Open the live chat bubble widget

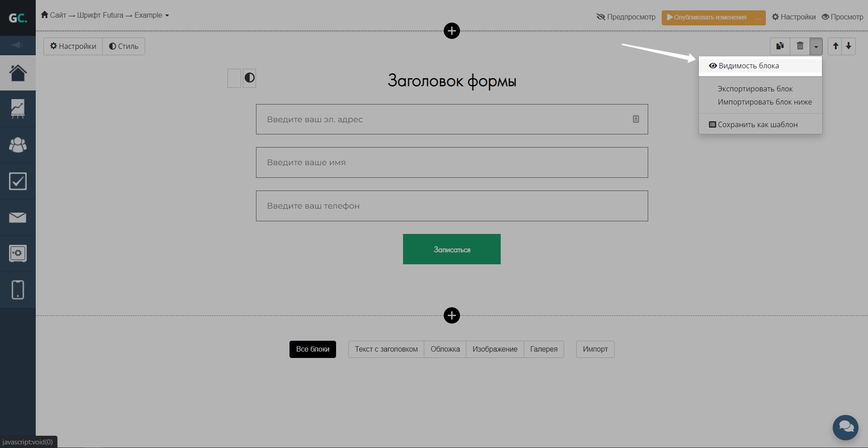coord(845,427)
